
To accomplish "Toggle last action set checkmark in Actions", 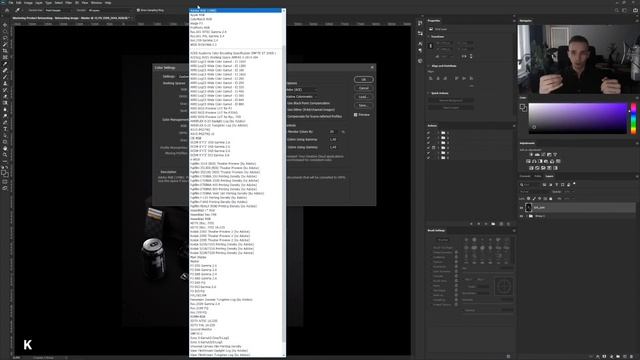I will pyautogui.click(x=428, y=158).
